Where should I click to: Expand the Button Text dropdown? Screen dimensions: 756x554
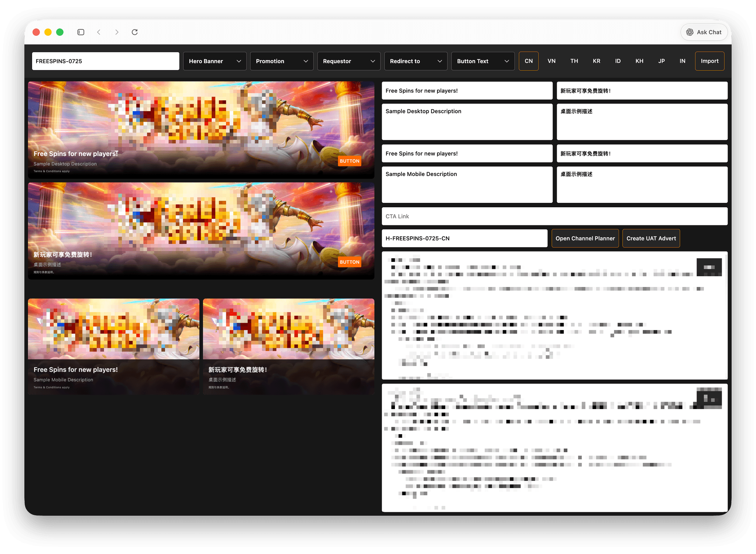click(483, 61)
